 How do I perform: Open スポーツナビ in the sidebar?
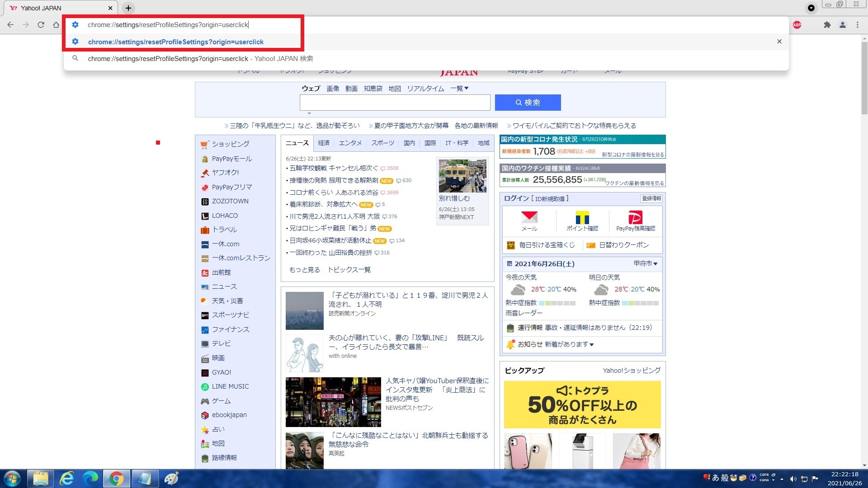click(x=225, y=315)
